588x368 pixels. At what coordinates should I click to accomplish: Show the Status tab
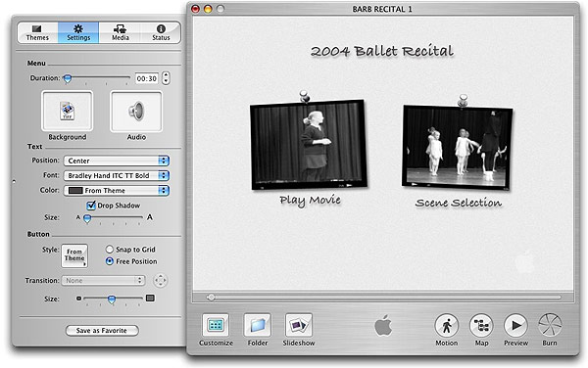tap(161, 32)
